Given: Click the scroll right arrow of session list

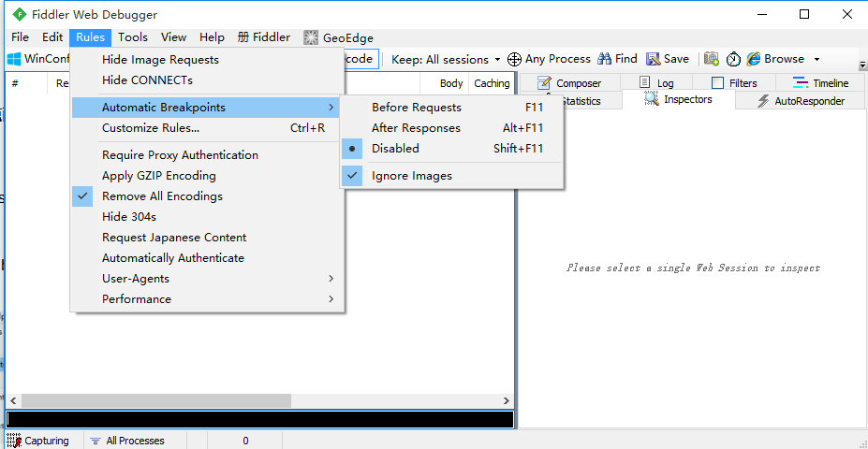Looking at the screenshot, I should pos(507,401).
